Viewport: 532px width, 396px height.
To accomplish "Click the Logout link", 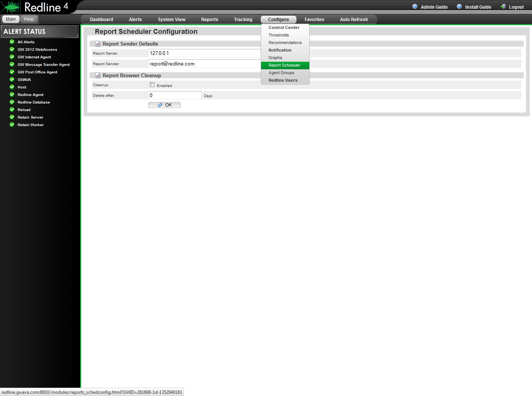I will (x=516, y=7).
